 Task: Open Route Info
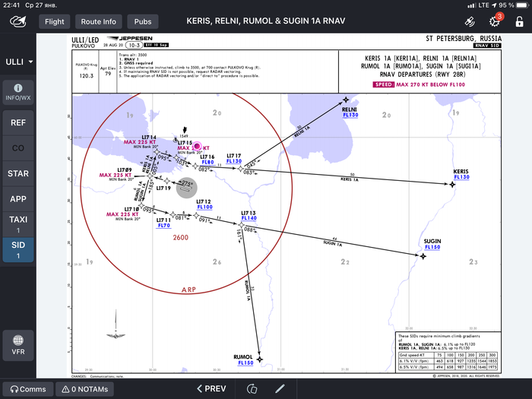point(98,22)
